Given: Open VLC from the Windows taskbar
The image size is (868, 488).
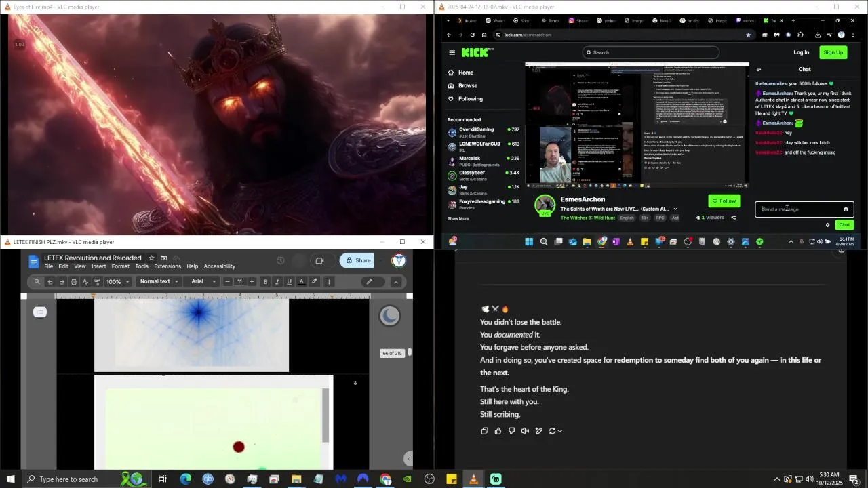Looking at the screenshot, I should click(x=474, y=479).
